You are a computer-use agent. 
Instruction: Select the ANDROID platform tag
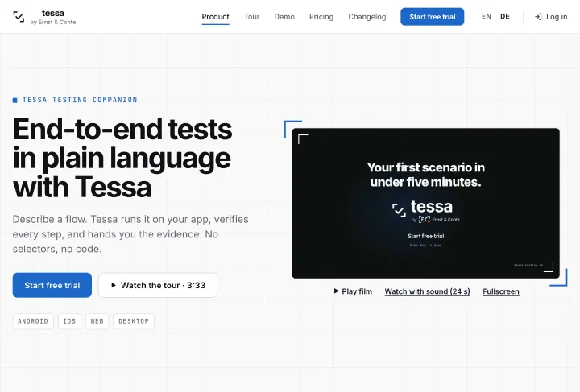pos(33,321)
